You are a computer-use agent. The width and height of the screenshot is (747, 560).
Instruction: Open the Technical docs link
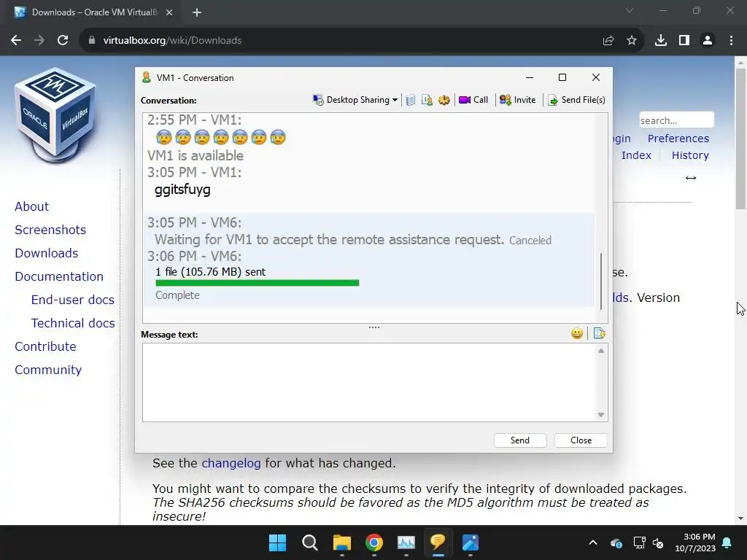point(73,323)
